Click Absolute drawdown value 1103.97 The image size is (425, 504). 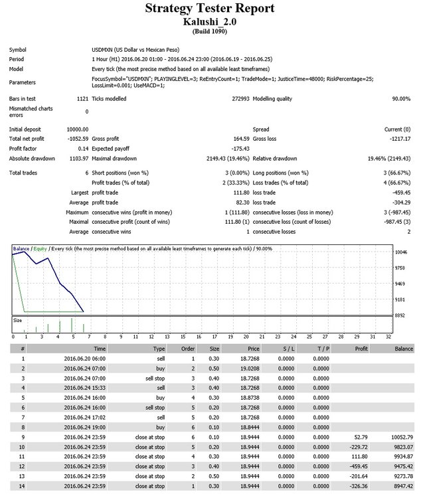tap(79, 159)
